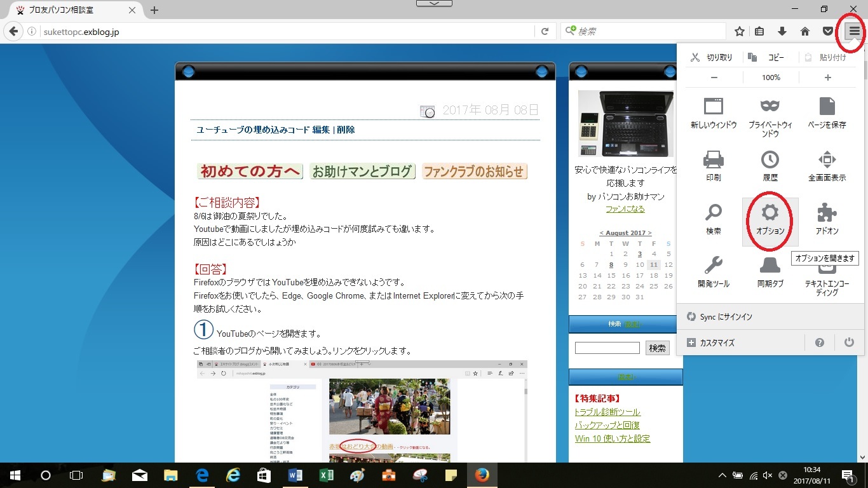
Task: Click the 削除 link on the post
Action: [346, 130]
